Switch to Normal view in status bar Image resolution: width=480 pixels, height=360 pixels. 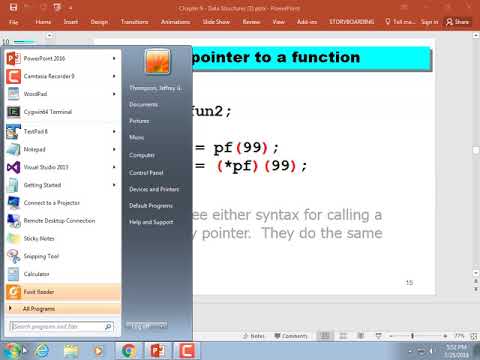[324, 336]
